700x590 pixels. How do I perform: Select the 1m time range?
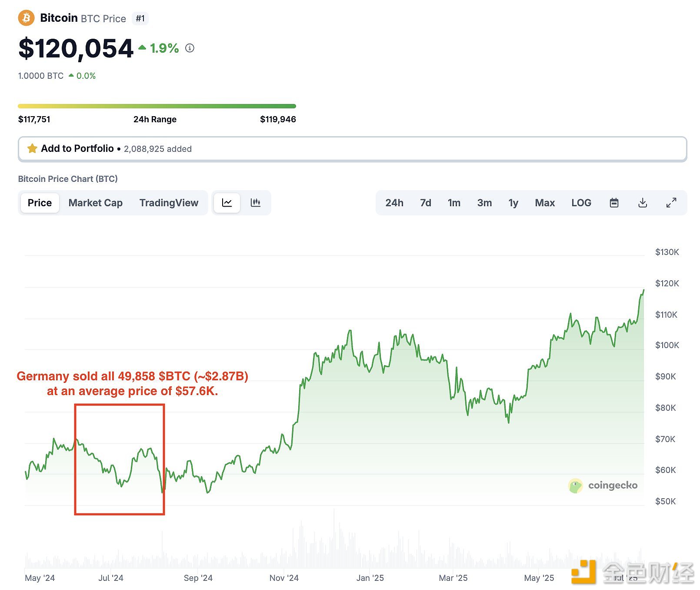click(x=454, y=203)
